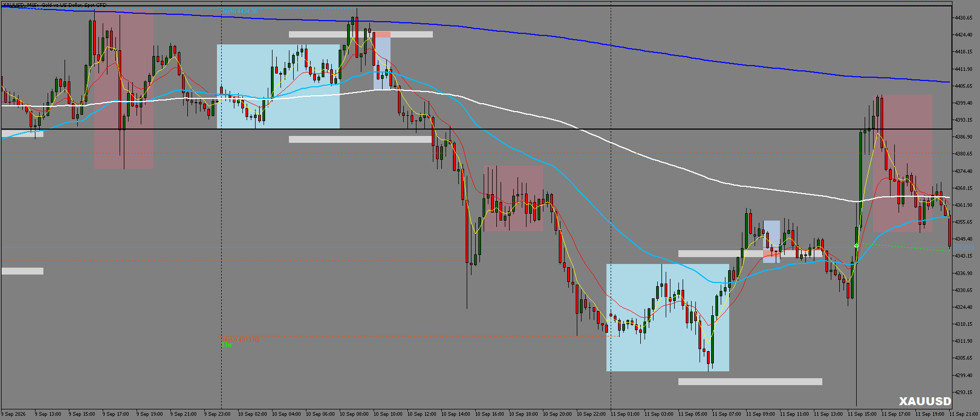The image size is (980, 420).
Task: Select the 4305.65 price axis label
Action: tap(963, 358)
